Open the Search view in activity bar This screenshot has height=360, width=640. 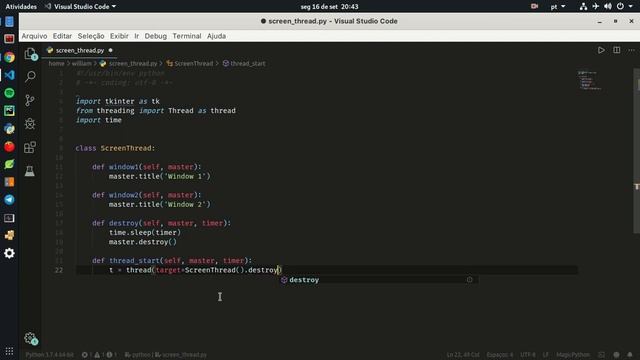[x=30, y=76]
